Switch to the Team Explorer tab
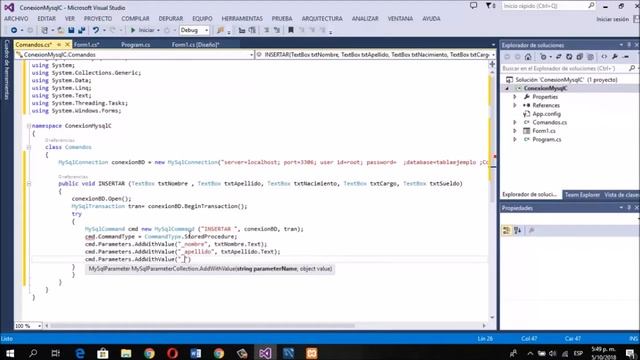This screenshot has height=360, width=640. pyautogui.click(x=582, y=195)
